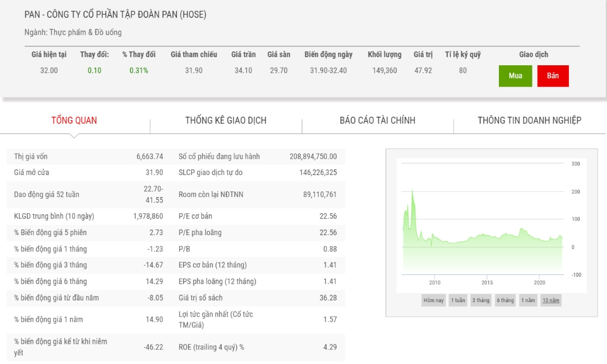Click current price value 32.00
Screen dimensions: 607x364
click(49, 70)
